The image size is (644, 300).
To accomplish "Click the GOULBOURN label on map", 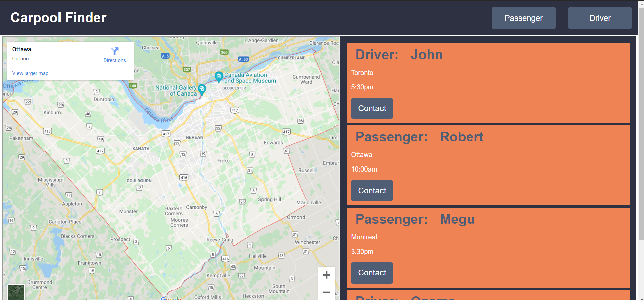I will 139,181.
